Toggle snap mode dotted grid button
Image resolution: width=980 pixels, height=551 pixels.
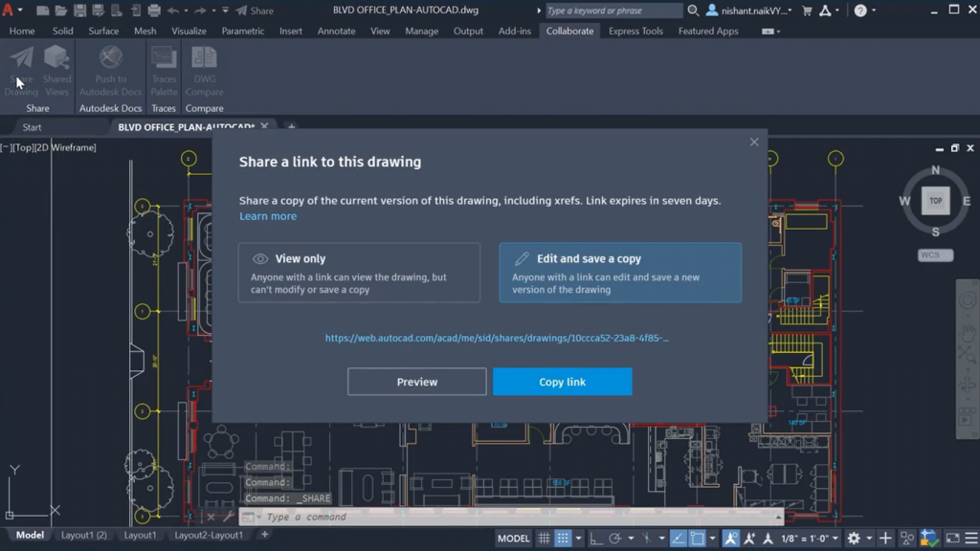click(563, 539)
